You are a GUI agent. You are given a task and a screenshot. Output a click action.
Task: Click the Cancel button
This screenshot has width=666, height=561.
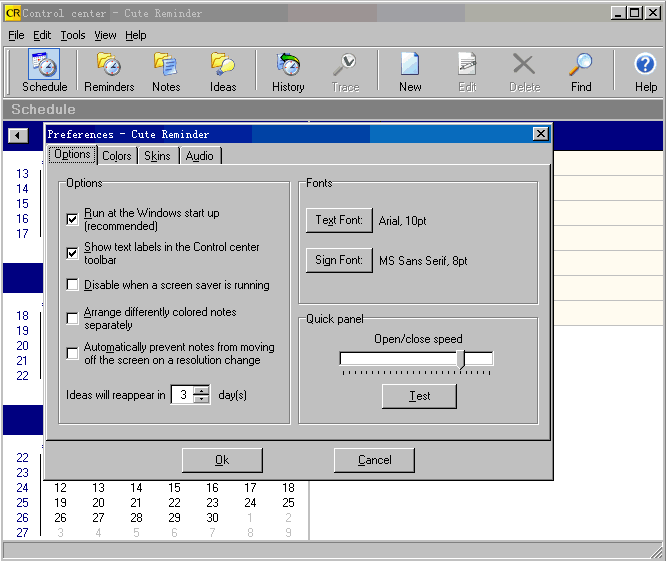(x=374, y=460)
